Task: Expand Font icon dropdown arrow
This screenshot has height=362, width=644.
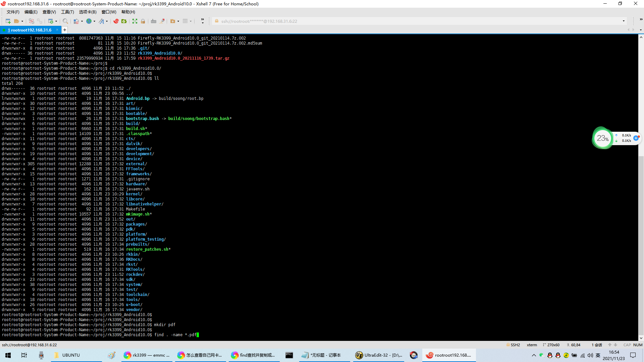Action: coord(107,21)
